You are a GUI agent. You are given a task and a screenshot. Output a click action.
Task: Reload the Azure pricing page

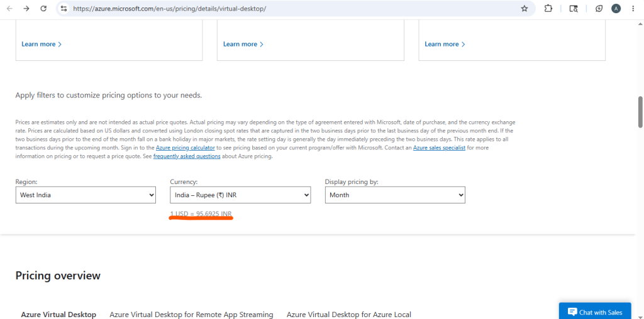[x=43, y=9]
